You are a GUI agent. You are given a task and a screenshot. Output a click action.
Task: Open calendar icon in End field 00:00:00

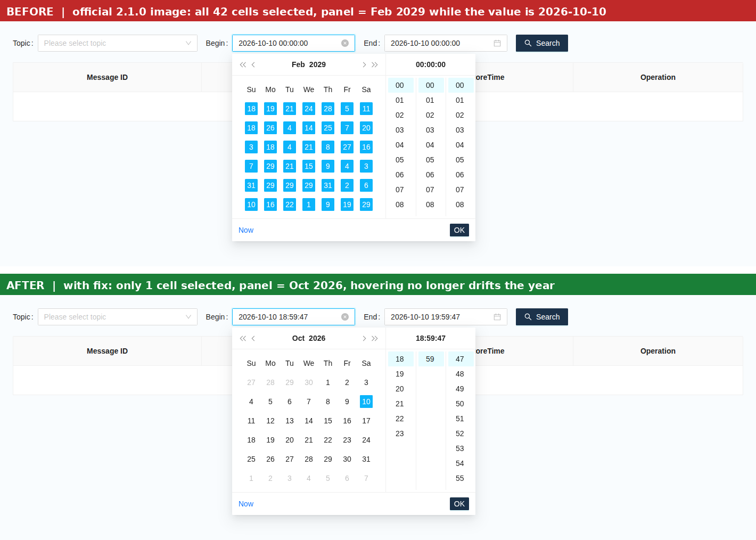[x=497, y=43]
